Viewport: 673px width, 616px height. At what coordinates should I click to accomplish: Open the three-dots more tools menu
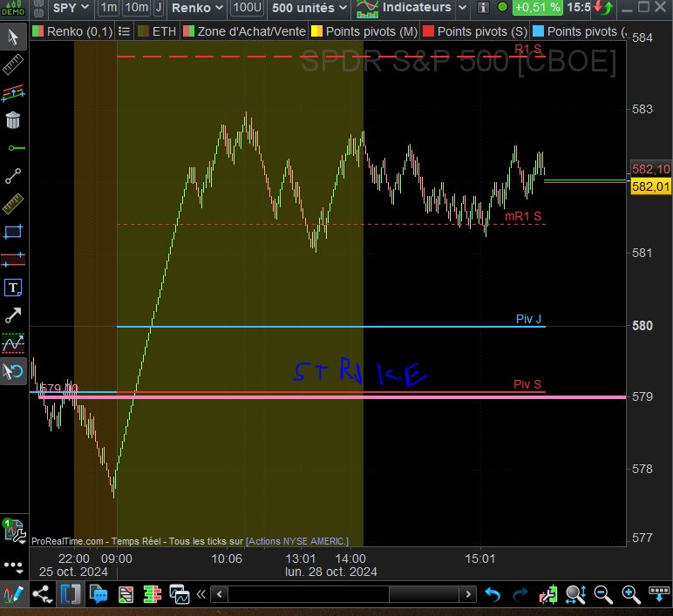pos(13,566)
